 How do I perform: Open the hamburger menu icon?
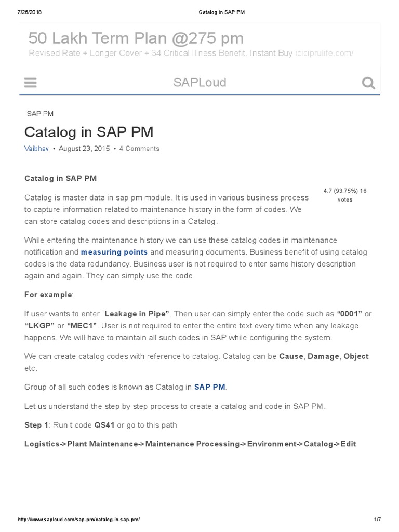tap(31, 83)
